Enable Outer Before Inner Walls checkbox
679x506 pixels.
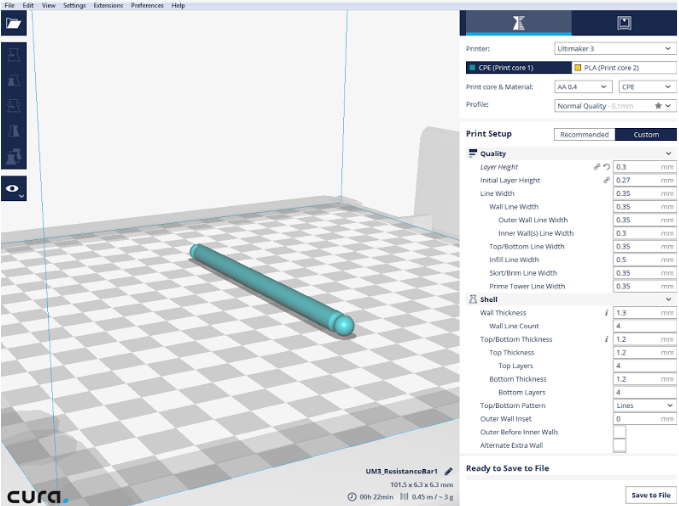tap(619, 432)
